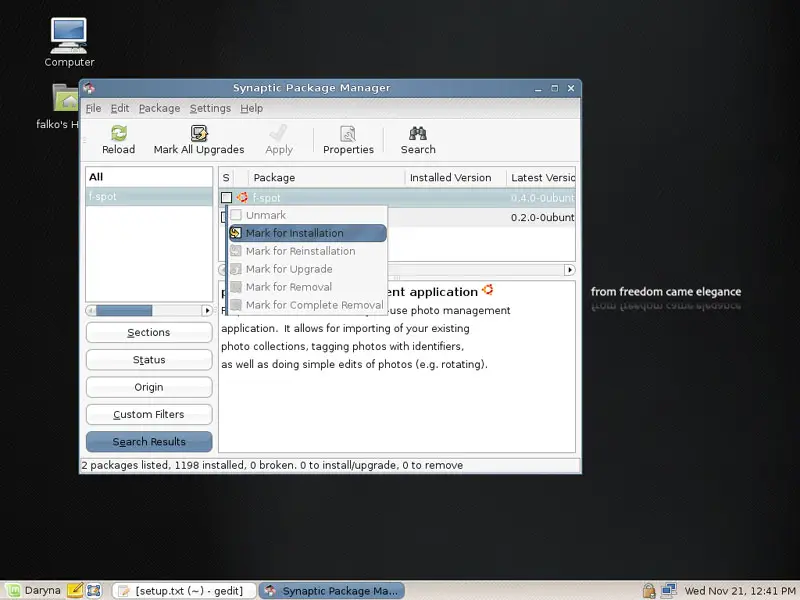Screen dimensions: 800x600
Task: Click the Synaptic icon in the title bar
Action: click(89, 88)
